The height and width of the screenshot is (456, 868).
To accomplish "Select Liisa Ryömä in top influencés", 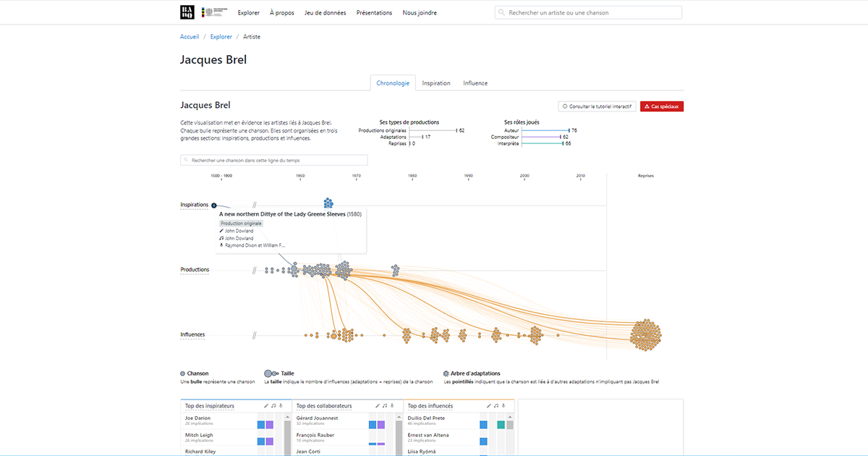I will point(422,452).
